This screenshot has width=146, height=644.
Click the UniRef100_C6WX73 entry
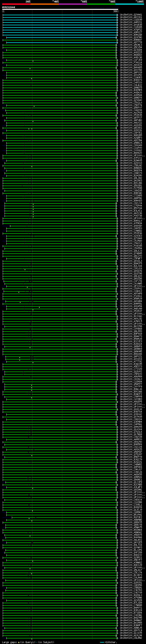click(131, 173)
